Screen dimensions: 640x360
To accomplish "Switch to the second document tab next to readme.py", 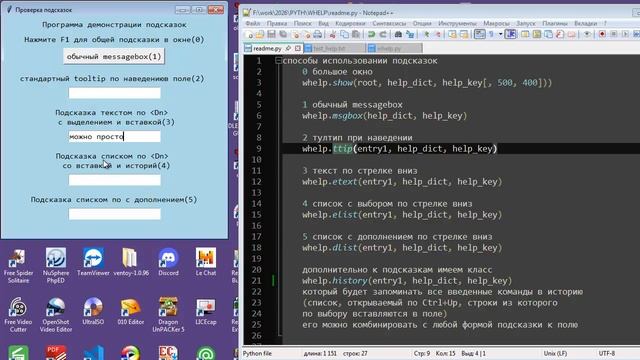I will tap(334, 48).
